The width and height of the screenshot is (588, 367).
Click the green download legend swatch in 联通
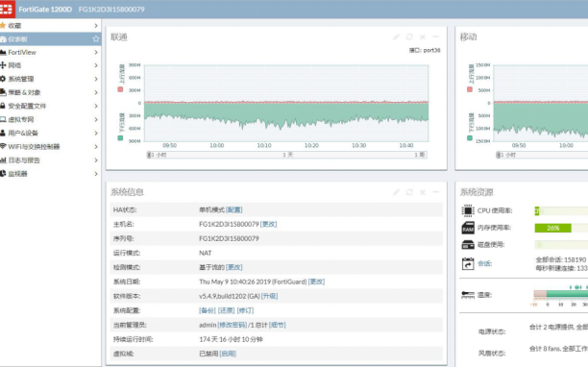pyautogui.click(x=120, y=138)
